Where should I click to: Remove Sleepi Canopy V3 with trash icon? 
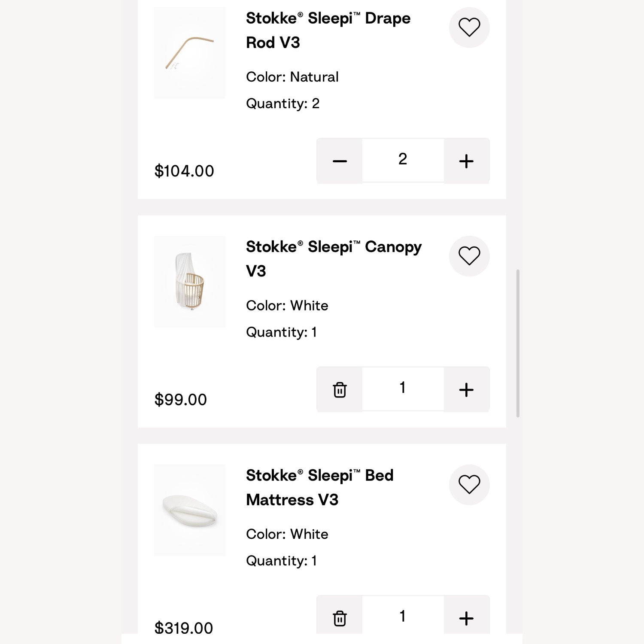pos(340,390)
